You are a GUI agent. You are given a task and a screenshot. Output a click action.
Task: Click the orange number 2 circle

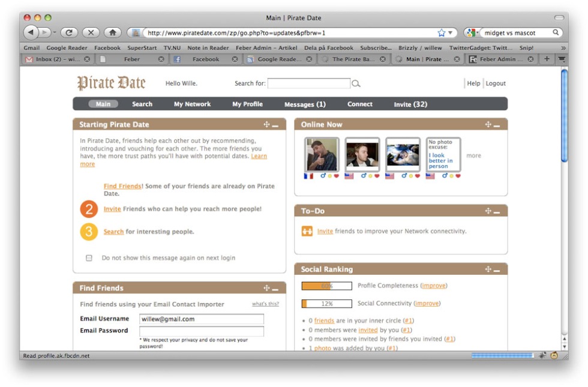[x=89, y=209]
